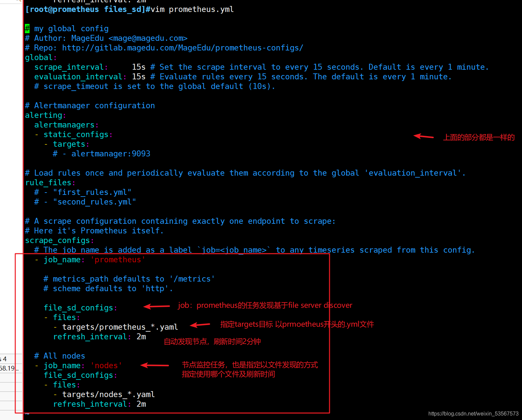Screen dimensions: 522x420
Task: Click the first 'file_sd_configs:' key under prometheus job
Action: [80, 308]
